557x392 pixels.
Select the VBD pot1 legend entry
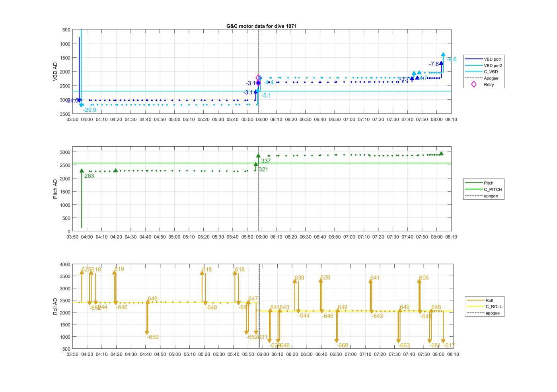493,59
